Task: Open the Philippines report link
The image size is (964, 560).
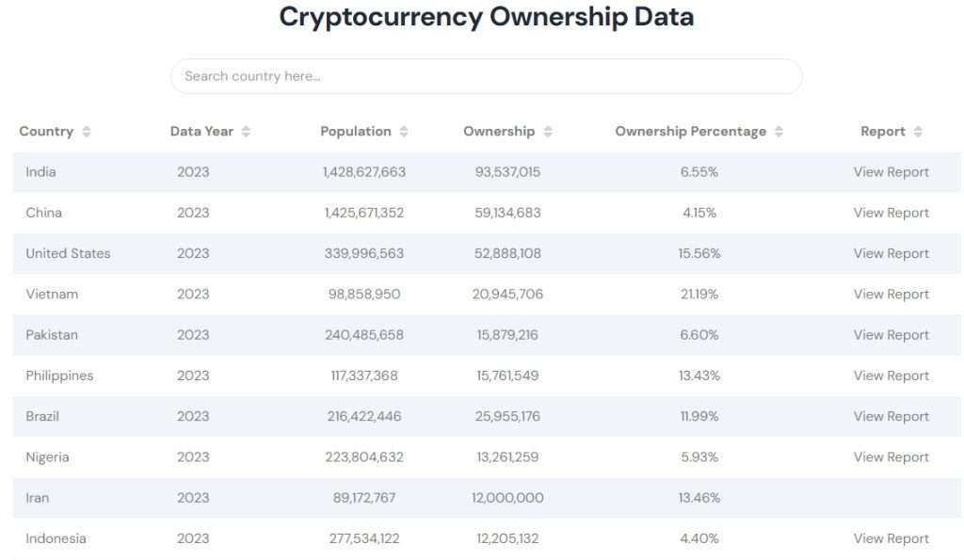Action: tap(891, 376)
